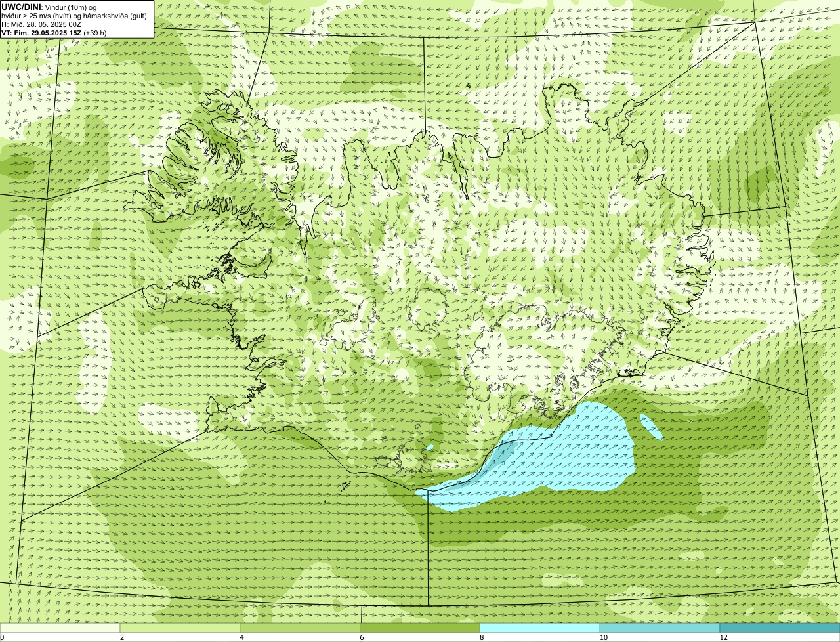Click the 0–2 m/s pale cream legend swatch
The width and height of the screenshot is (840, 642).
[60, 628]
